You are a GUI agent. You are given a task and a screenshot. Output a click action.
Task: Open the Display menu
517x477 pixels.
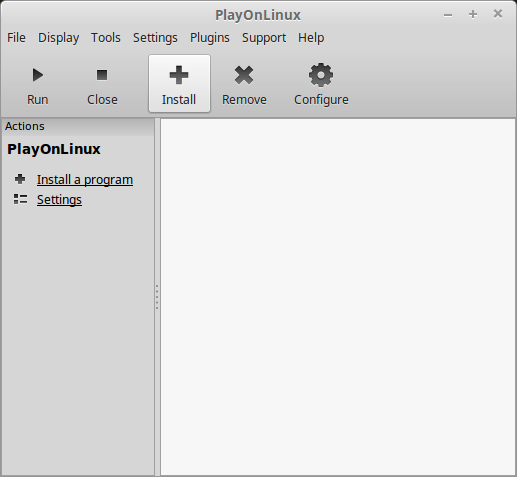point(59,38)
